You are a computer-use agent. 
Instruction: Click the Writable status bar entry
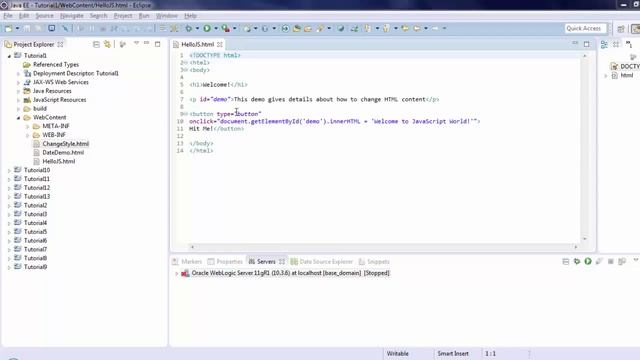tap(398, 353)
